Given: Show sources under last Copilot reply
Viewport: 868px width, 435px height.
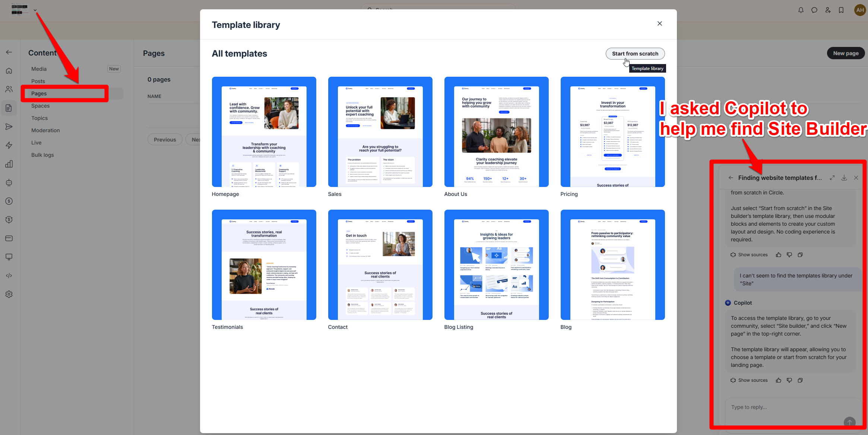Looking at the screenshot, I should (x=749, y=380).
